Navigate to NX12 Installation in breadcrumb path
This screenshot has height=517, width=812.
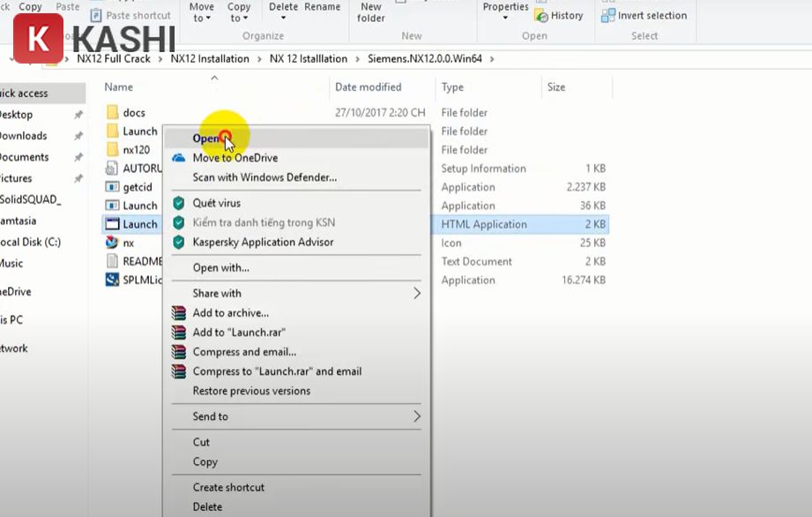[209, 59]
